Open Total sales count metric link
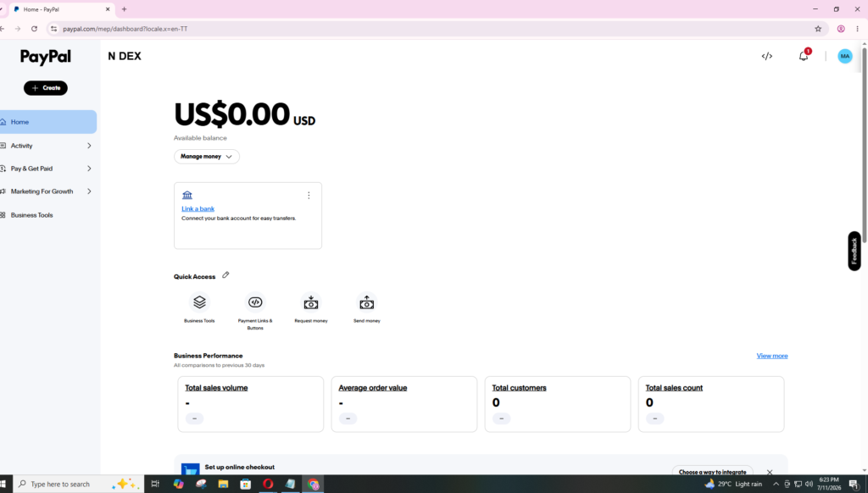Viewport: 868px width, 493px height. point(674,388)
